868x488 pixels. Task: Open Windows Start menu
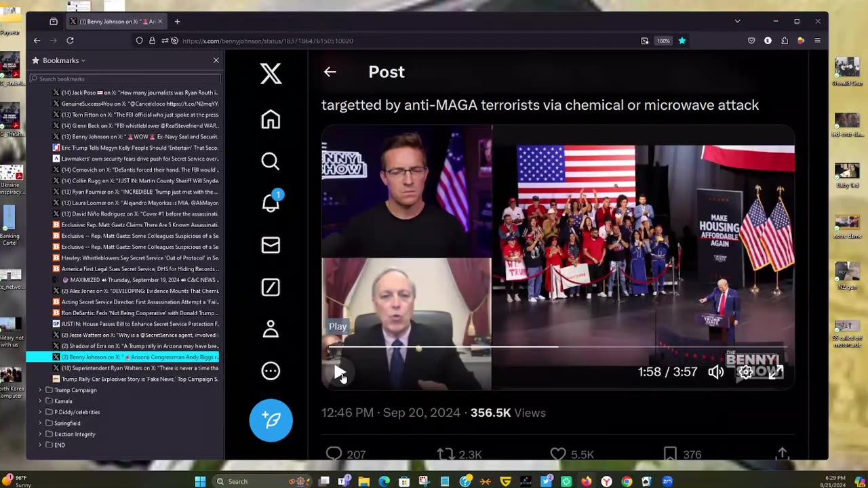pyautogui.click(x=200, y=481)
